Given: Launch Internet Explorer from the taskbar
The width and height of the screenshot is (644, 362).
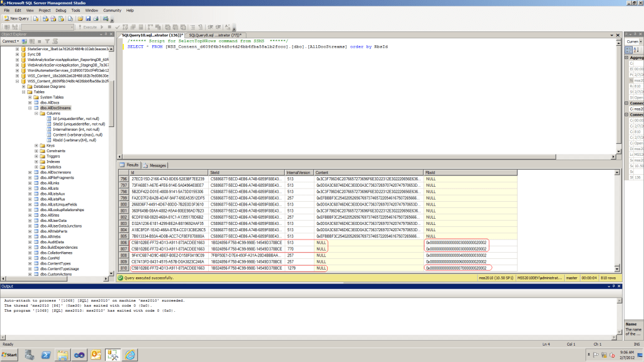Looking at the screenshot, I should [x=130, y=355].
